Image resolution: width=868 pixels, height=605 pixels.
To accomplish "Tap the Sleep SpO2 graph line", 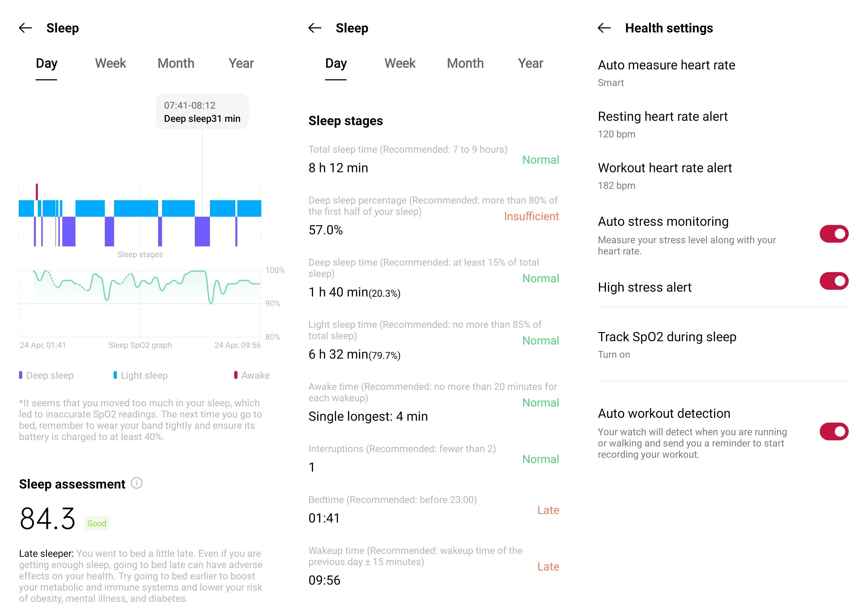I will [x=140, y=285].
